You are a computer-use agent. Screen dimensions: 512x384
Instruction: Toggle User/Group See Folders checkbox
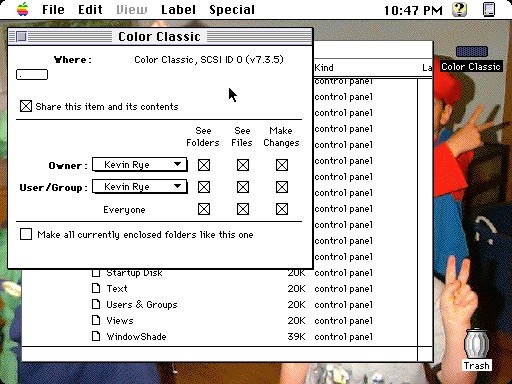pyautogui.click(x=204, y=187)
